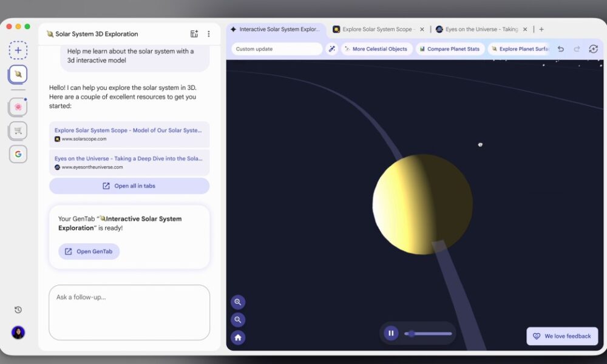Click the home reset view icon

click(x=238, y=337)
